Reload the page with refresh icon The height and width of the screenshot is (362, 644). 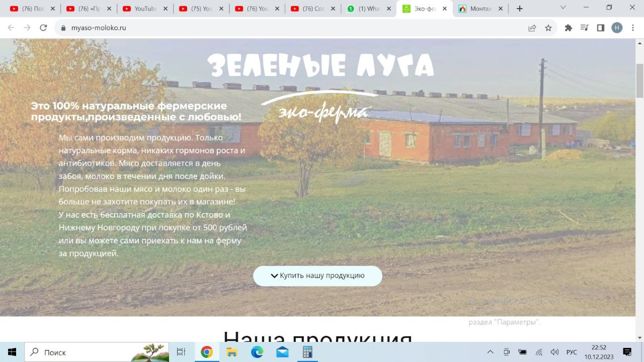click(43, 28)
